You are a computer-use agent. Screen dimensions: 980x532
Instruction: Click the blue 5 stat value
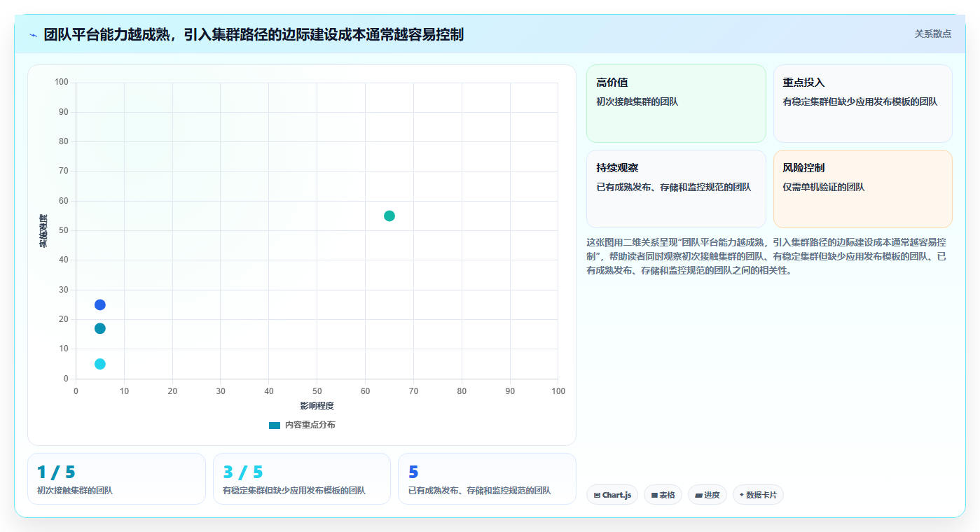(x=413, y=472)
